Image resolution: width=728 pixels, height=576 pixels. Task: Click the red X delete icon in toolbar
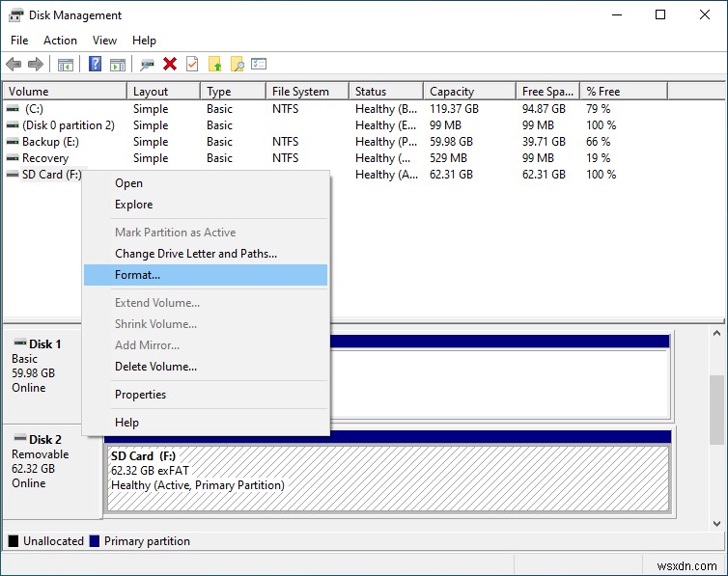pos(170,64)
